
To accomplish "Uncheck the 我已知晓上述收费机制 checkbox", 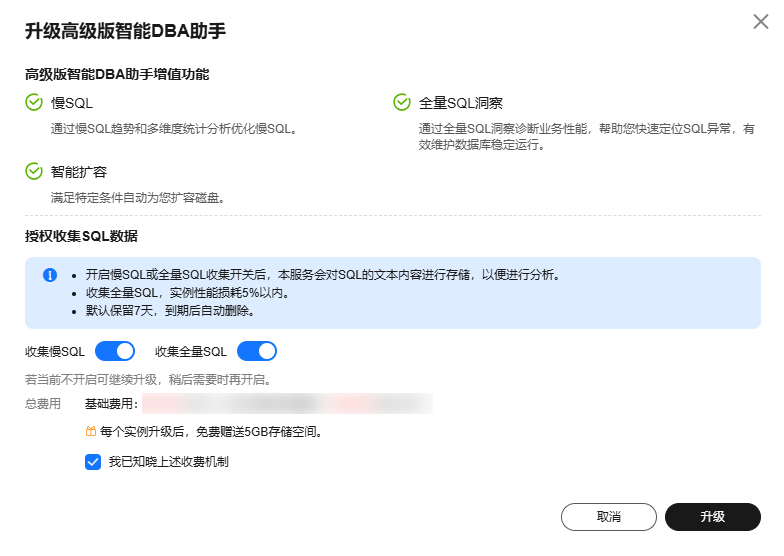I will (x=93, y=462).
